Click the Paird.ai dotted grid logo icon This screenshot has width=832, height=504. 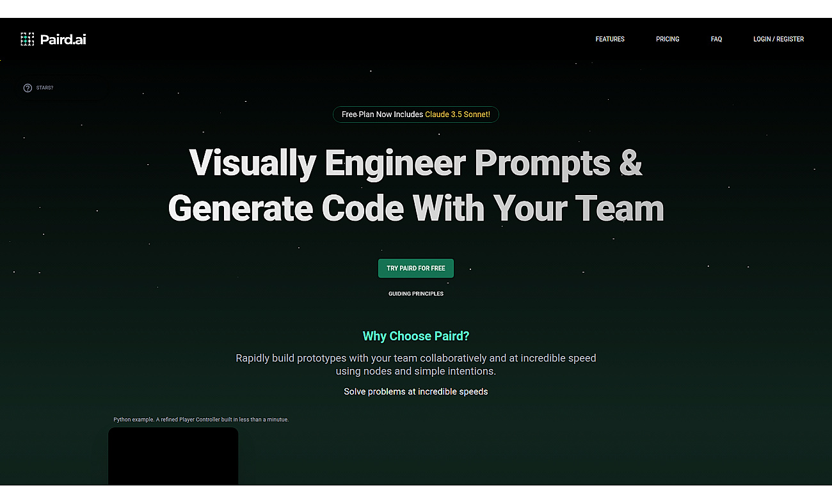point(28,39)
